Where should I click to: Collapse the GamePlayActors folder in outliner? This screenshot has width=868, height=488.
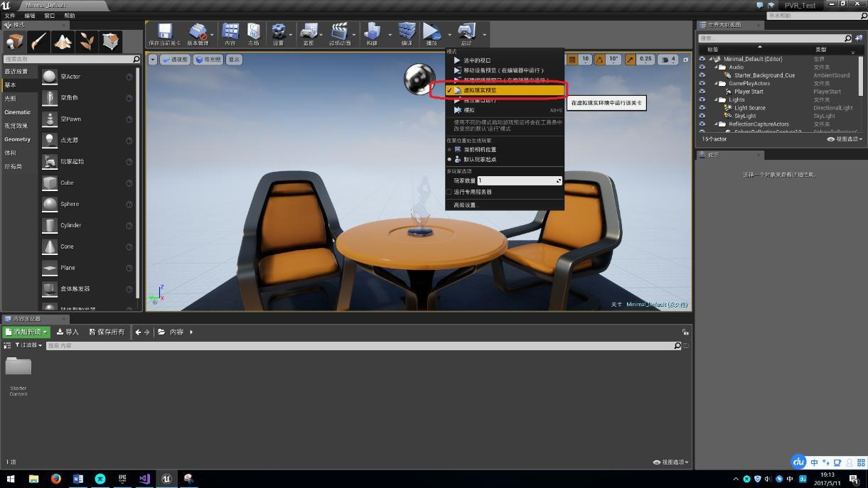(717, 84)
